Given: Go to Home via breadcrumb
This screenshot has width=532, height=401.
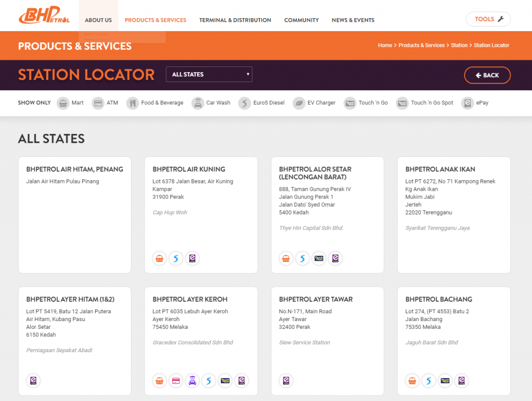Looking at the screenshot, I should click(385, 45).
